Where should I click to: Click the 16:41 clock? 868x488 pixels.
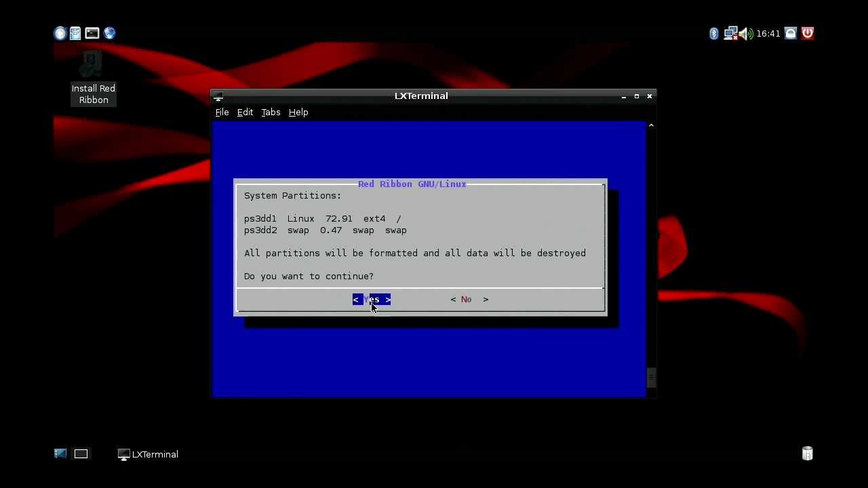[768, 33]
